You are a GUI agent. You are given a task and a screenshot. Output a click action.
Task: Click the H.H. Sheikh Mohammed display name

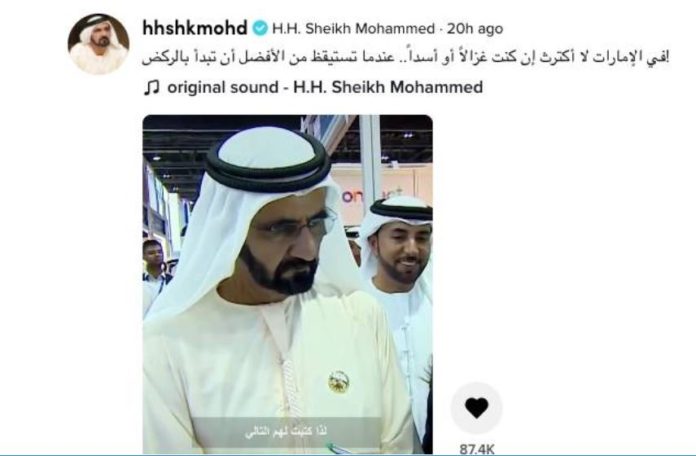coord(353,29)
